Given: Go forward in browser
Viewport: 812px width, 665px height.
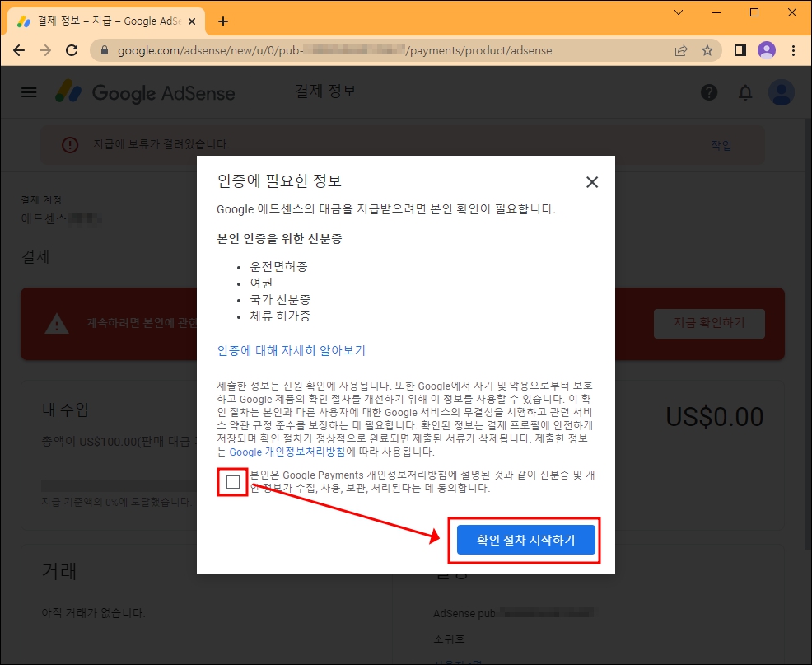Looking at the screenshot, I should coord(45,50).
